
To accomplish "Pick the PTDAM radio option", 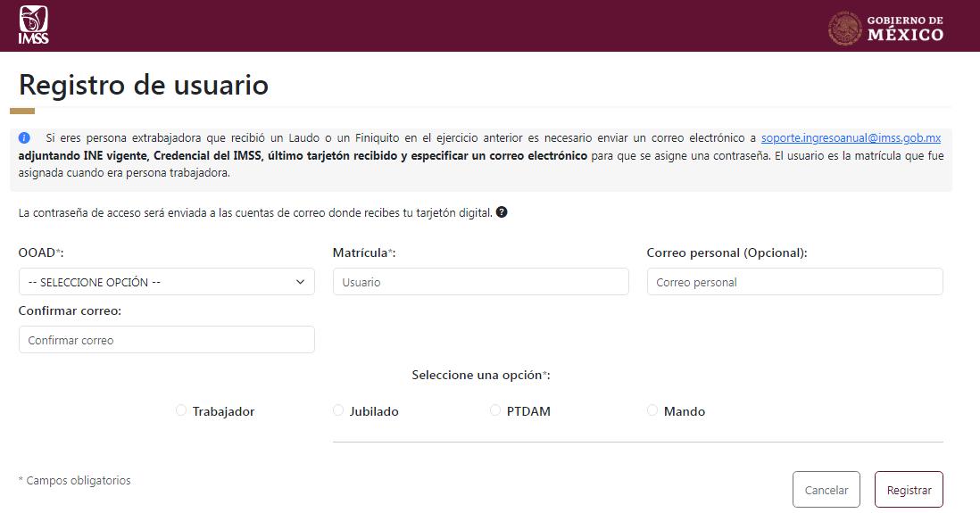I will point(495,410).
